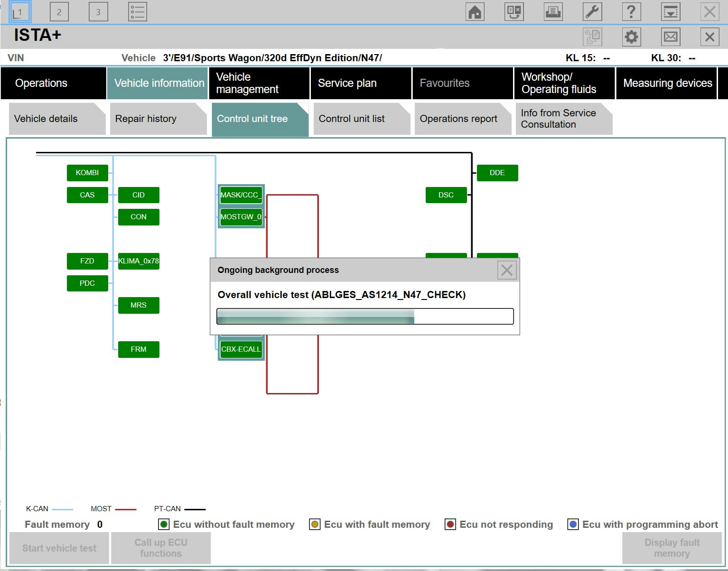Screen dimensions: 728x571
Task: Click the KL 30 status text
Action: click(673, 58)
